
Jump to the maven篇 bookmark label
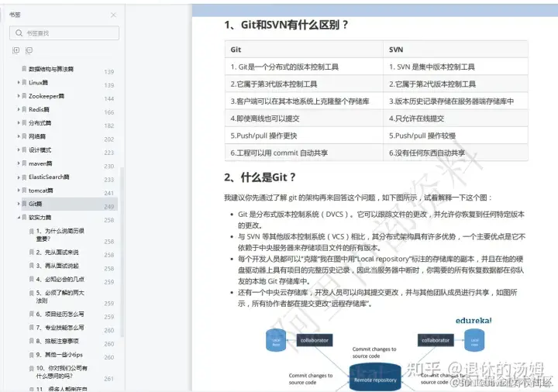pyautogui.click(x=40, y=163)
